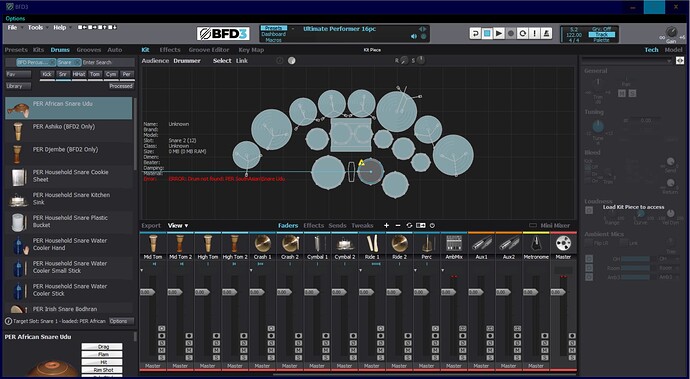Select the Ride 1 channel icon
The image size is (690, 379).
[372, 243]
